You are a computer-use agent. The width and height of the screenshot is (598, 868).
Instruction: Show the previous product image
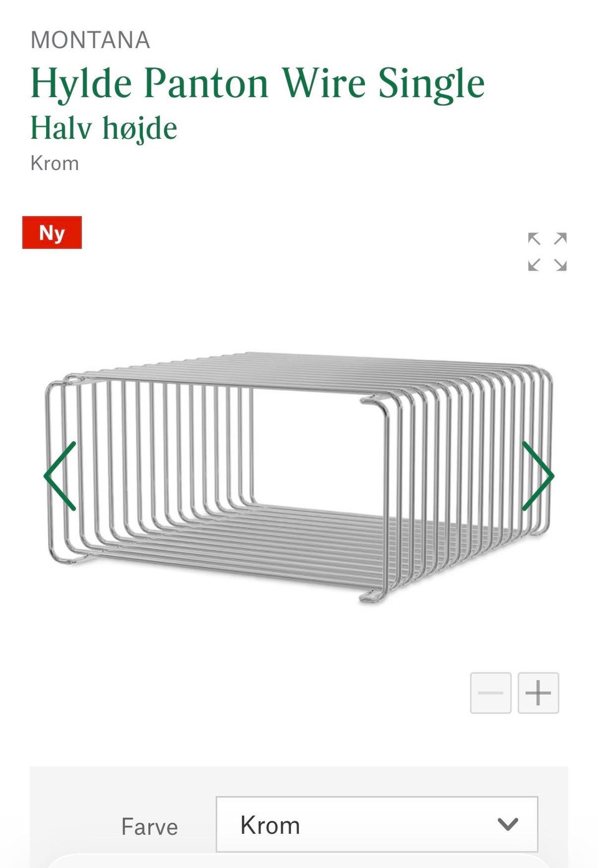coord(60,476)
